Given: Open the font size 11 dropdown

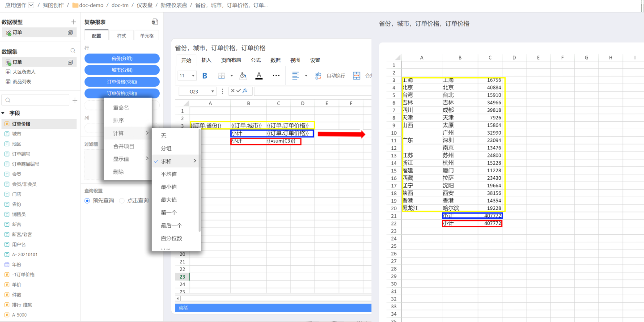Looking at the screenshot, I should click(193, 76).
